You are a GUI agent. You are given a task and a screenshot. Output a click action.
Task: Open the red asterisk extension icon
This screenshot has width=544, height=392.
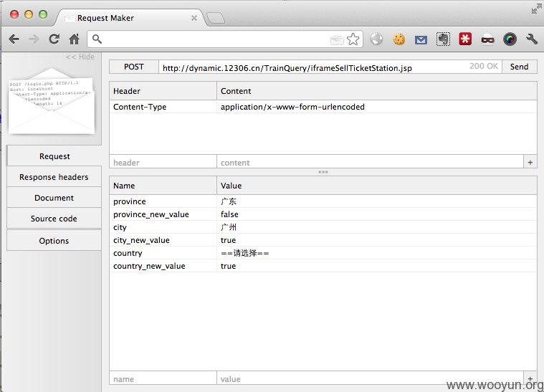click(x=465, y=39)
